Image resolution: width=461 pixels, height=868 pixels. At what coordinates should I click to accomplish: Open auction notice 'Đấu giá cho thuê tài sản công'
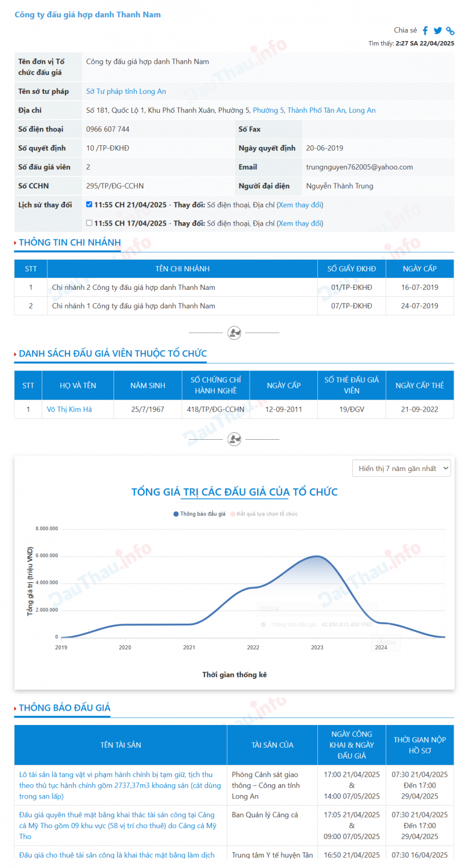point(117,855)
